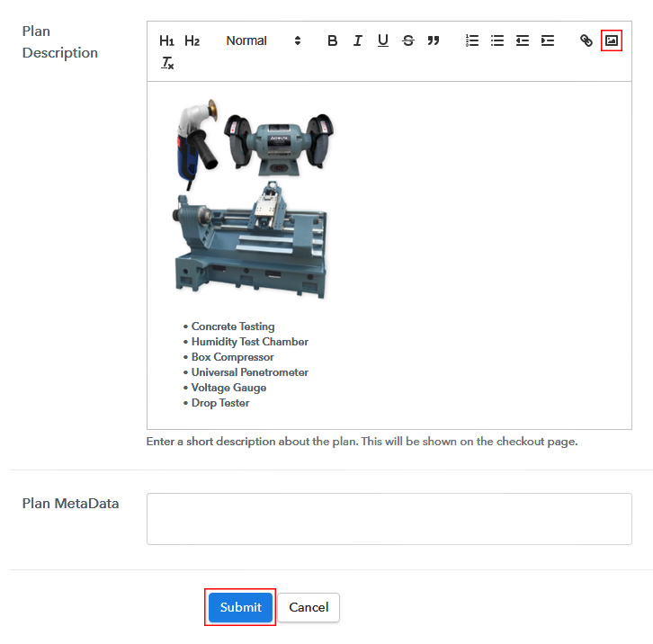Toggle strikethrough formatting
The image size is (653, 644).
pyautogui.click(x=408, y=40)
